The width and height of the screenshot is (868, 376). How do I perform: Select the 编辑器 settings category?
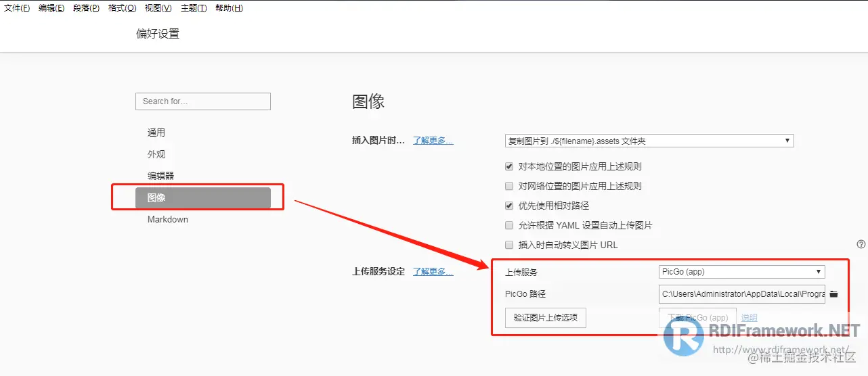pyautogui.click(x=160, y=176)
